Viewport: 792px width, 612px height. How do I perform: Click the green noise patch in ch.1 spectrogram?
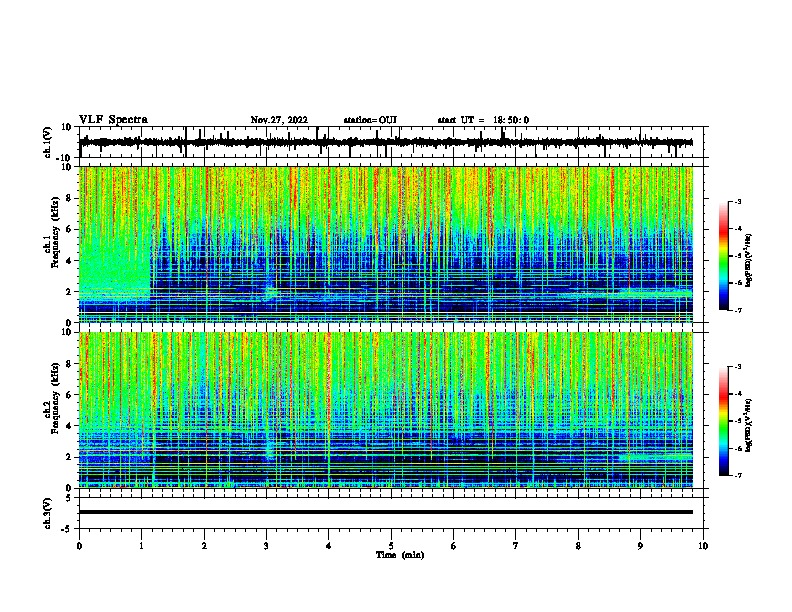[x=115, y=270]
